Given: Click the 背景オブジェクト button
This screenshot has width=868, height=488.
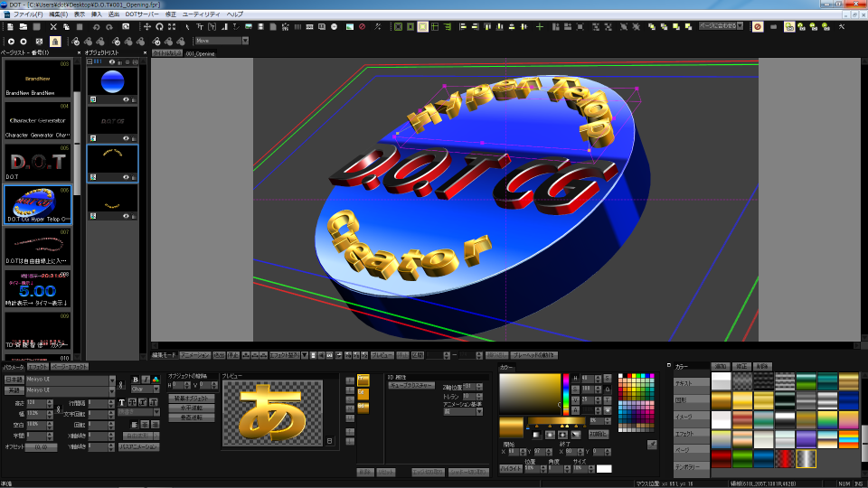Looking at the screenshot, I should [x=192, y=398].
